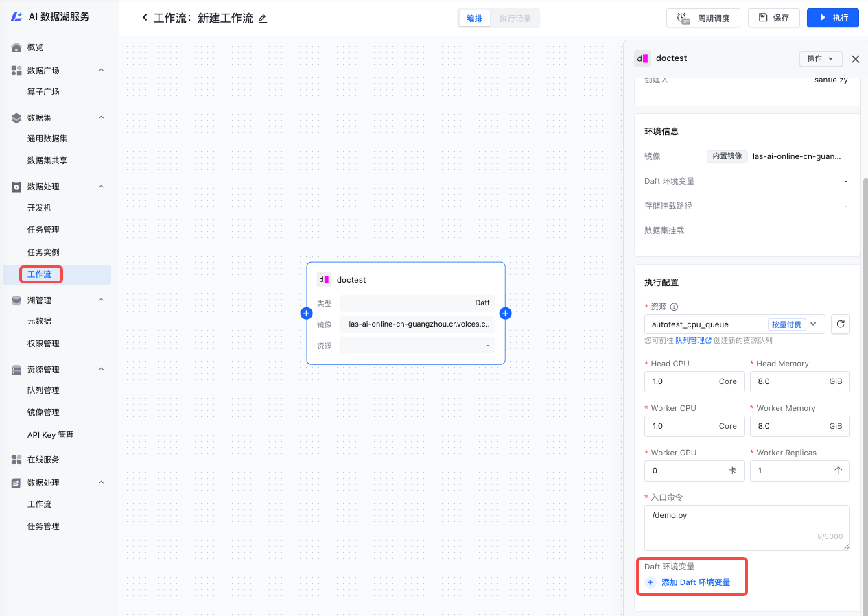The width and height of the screenshot is (868, 616).
Task: Collapse the 数据广场 menu group
Action: pos(101,71)
